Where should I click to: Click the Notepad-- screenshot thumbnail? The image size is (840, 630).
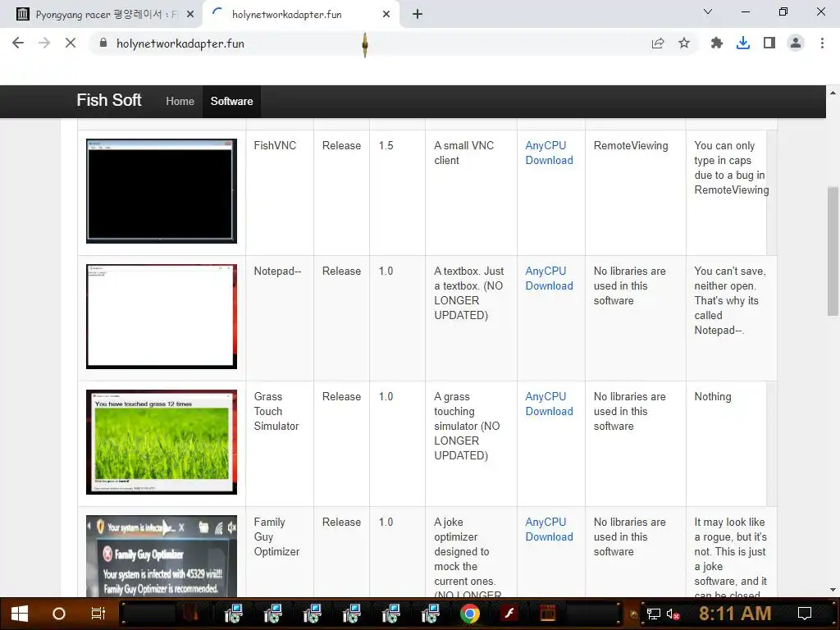click(x=162, y=316)
